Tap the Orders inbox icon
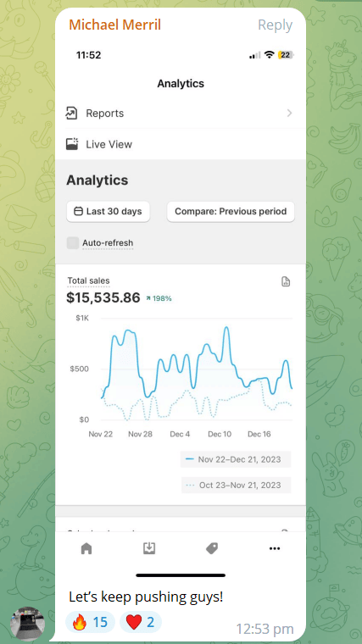Viewport: 362px width, 644px height. click(149, 548)
